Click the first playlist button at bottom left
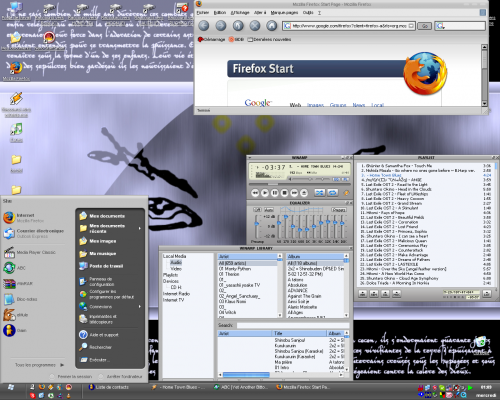Screen dimensions: 500x400 click(363, 294)
